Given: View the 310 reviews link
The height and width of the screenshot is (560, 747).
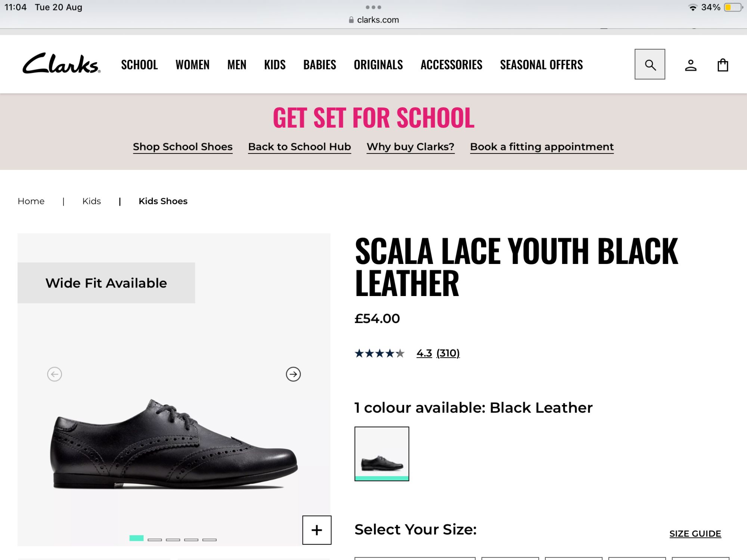Looking at the screenshot, I should tap(448, 353).
